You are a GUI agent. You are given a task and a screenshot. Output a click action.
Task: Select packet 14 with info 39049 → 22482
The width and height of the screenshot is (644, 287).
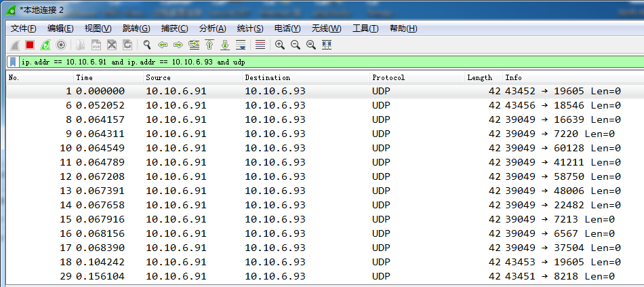tap(325, 205)
